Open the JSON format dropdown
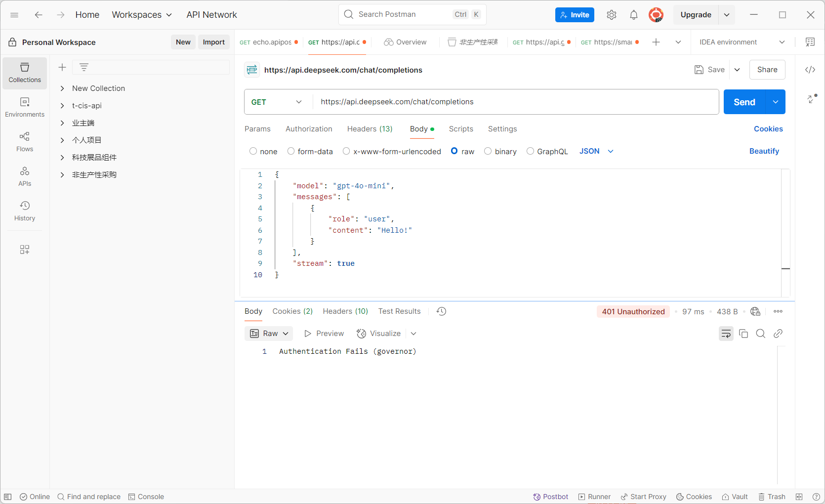This screenshot has height=504, width=825. pos(596,151)
